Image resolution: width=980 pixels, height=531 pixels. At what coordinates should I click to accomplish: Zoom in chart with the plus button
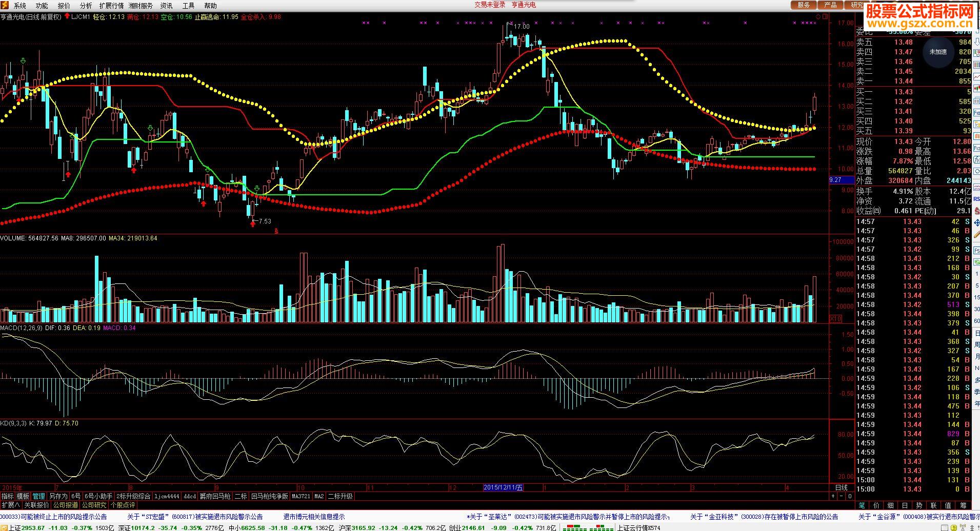833,496
